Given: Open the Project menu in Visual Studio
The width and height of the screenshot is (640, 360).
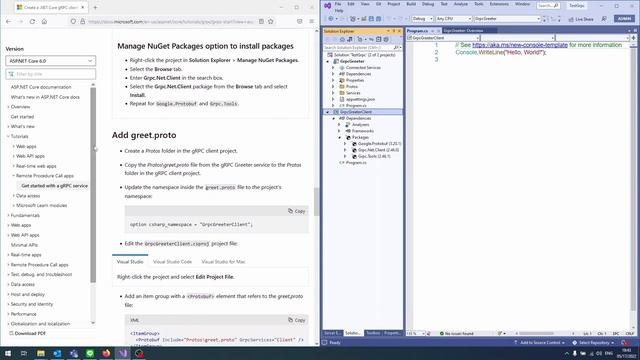Looking at the screenshot, I should tap(393, 4).
